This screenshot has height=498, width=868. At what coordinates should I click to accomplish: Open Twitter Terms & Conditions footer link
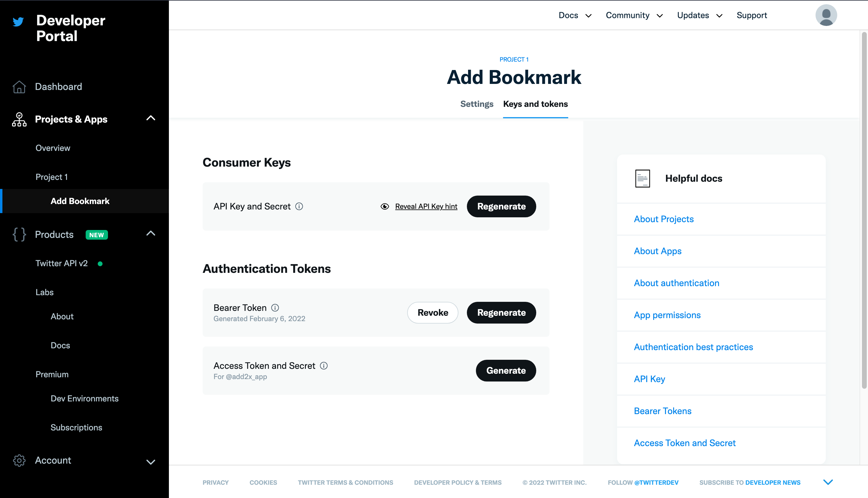coord(346,483)
